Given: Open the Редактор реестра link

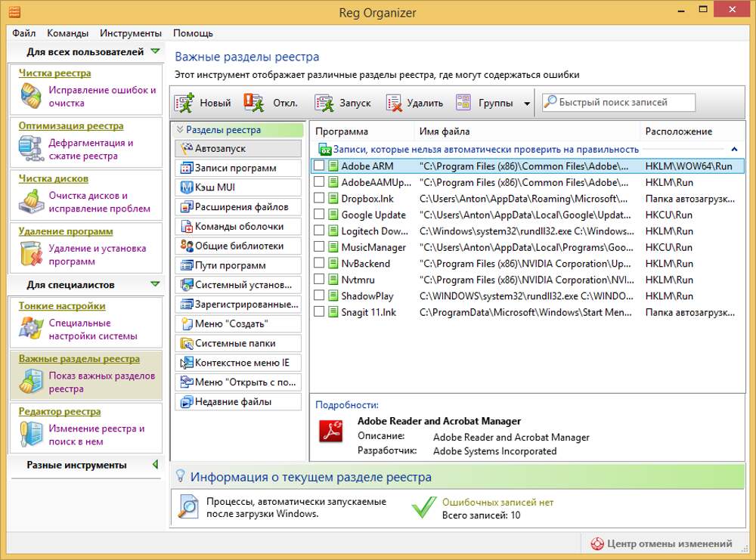Looking at the screenshot, I should 60,412.
